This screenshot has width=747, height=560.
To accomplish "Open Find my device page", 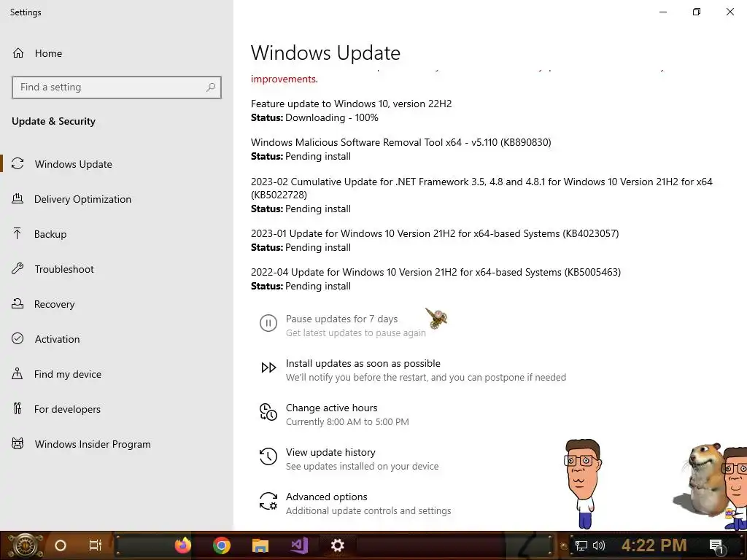I will click(x=68, y=374).
